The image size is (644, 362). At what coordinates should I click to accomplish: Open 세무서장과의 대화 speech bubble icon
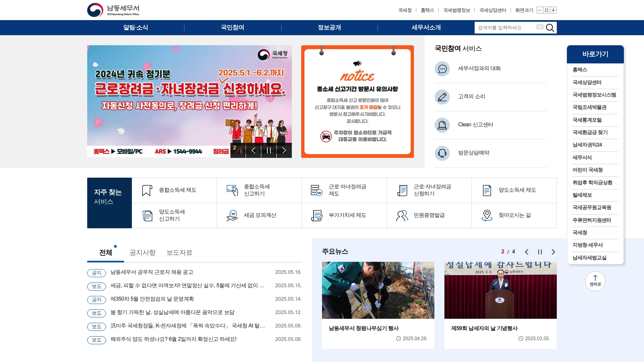pyautogui.click(x=442, y=69)
